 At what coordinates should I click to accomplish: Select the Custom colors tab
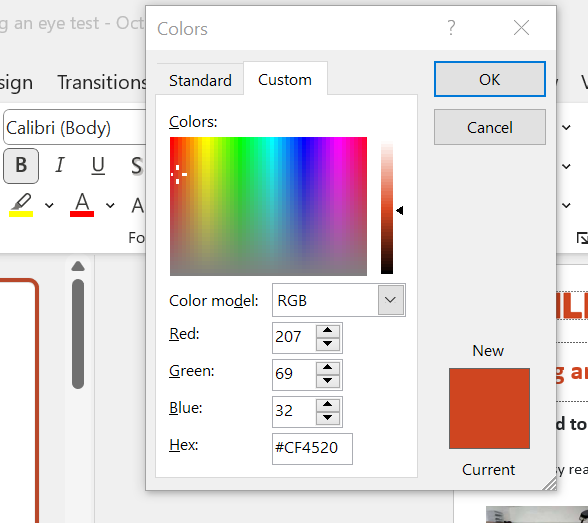[x=285, y=79]
